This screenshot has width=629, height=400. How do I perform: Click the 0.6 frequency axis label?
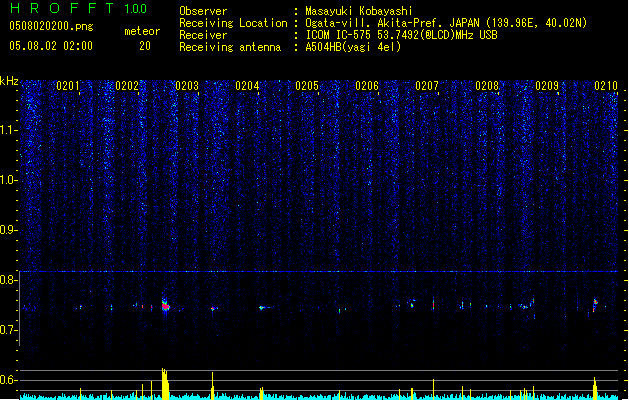coord(9,380)
